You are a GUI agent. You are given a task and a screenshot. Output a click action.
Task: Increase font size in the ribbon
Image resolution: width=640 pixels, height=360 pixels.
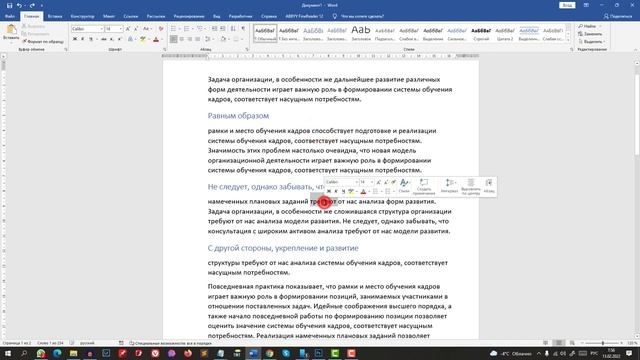[128, 29]
